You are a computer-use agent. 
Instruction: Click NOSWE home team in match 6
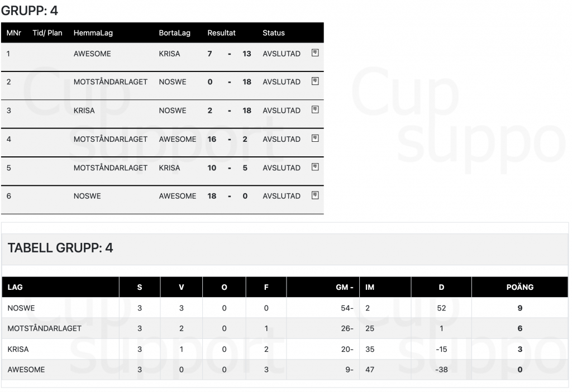pyautogui.click(x=87, y=196)
